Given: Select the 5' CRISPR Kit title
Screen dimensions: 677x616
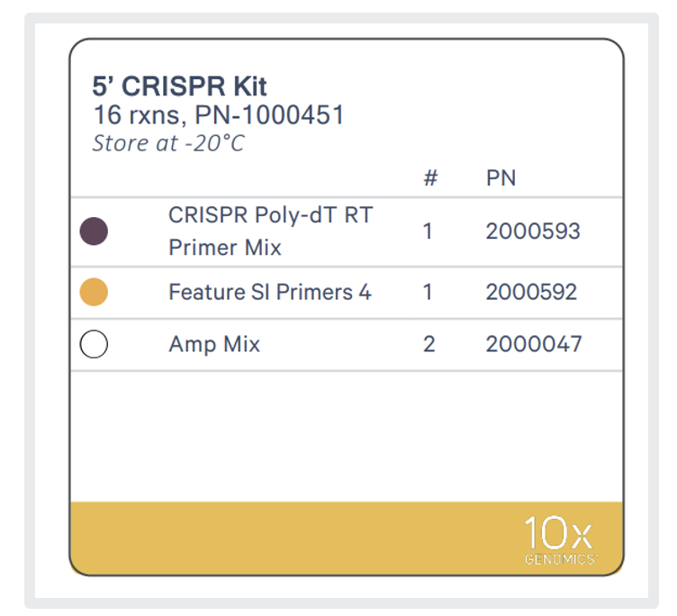Looking at the screenshot, I should click(180, 86).
